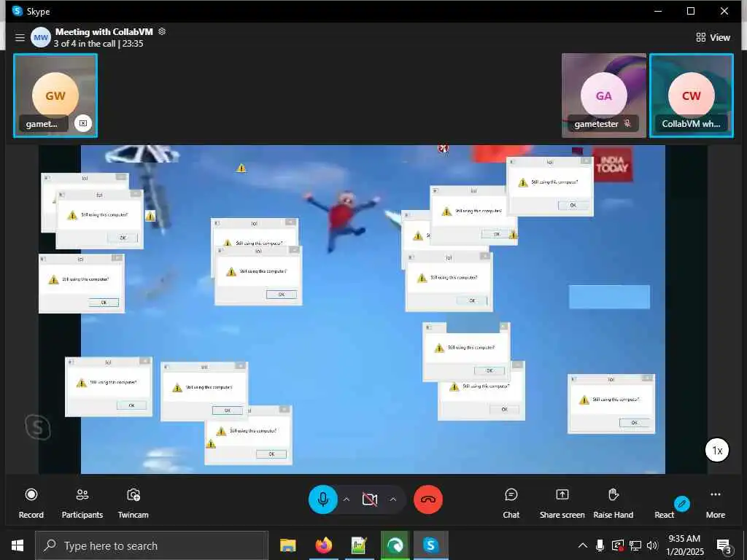Select the CW CollabVM participant tile
This screenshot has height=560, width=747.
pos(692,96)
